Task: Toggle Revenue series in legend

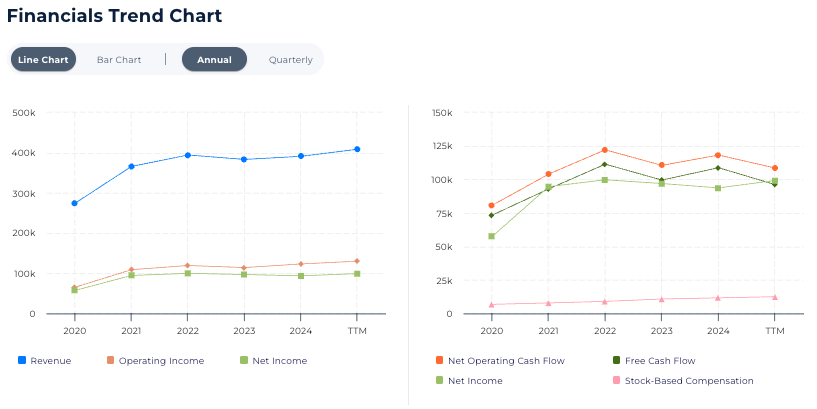Action: (50, 361)
